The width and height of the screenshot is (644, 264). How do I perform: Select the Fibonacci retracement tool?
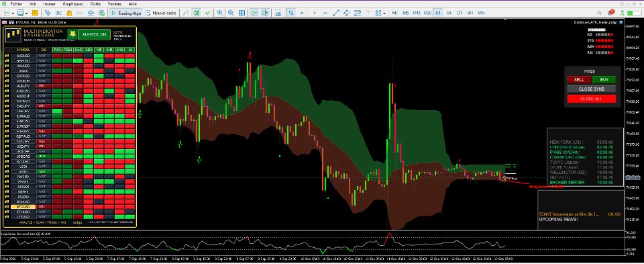tap(358, 13)
